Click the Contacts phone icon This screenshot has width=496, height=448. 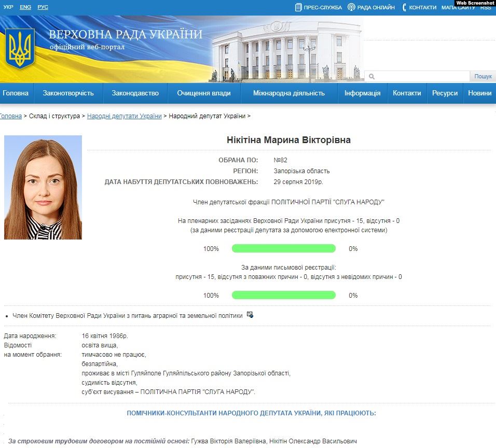coord(404,7)
